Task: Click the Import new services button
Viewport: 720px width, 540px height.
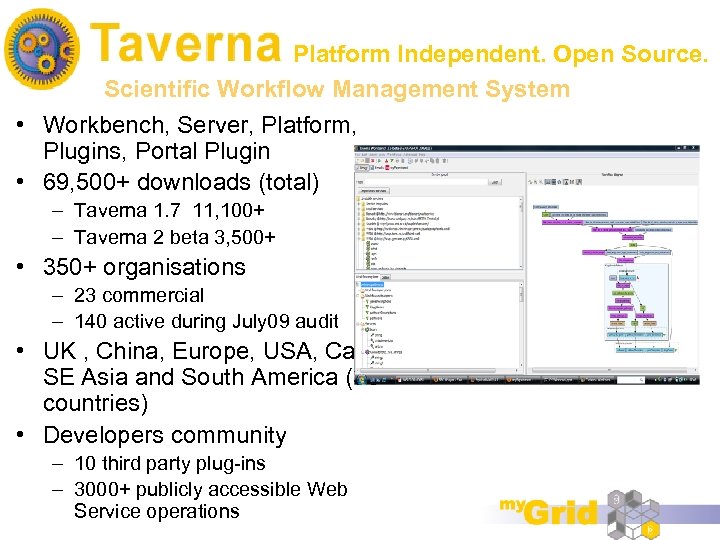Action: (x=374, y=191)
